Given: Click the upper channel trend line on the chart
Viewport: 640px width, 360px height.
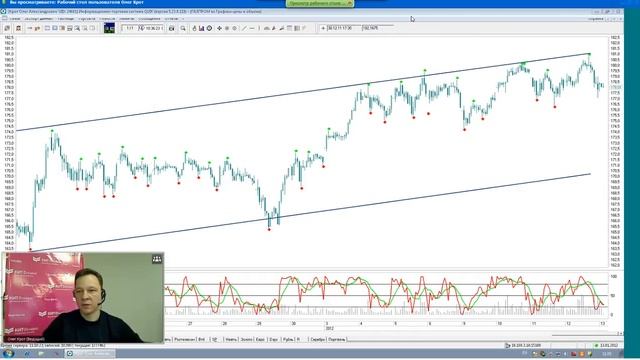Looking at the screenshot, I should (x=302, y=93).
